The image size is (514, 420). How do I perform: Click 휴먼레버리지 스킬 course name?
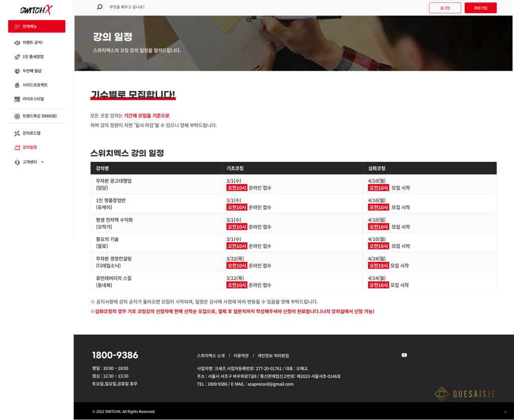pos(114,278)
